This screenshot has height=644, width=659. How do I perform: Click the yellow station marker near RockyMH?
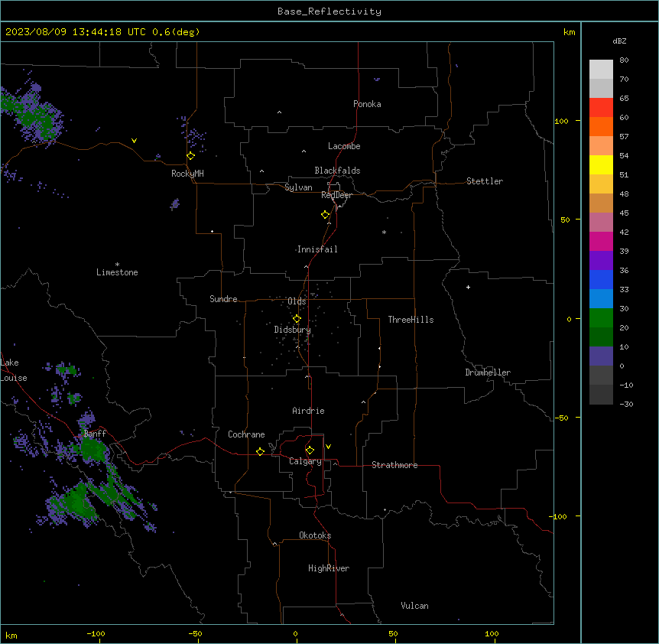click(190, 156)
